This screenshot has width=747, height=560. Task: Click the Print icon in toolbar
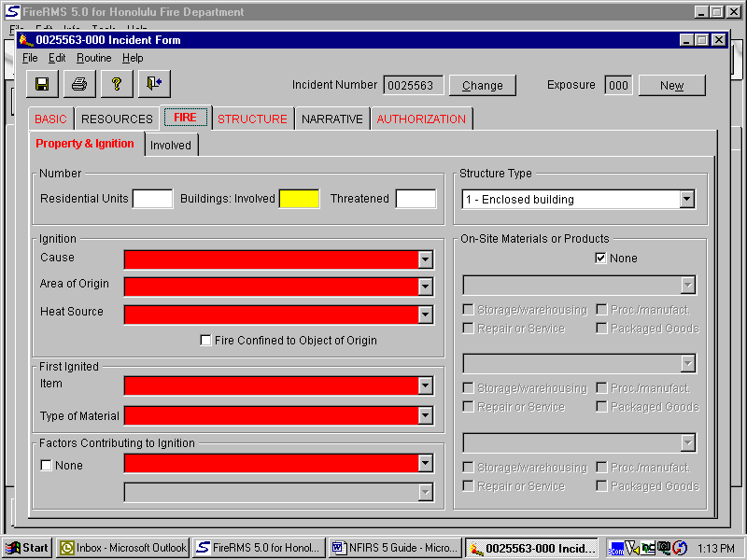coord(79,84)
